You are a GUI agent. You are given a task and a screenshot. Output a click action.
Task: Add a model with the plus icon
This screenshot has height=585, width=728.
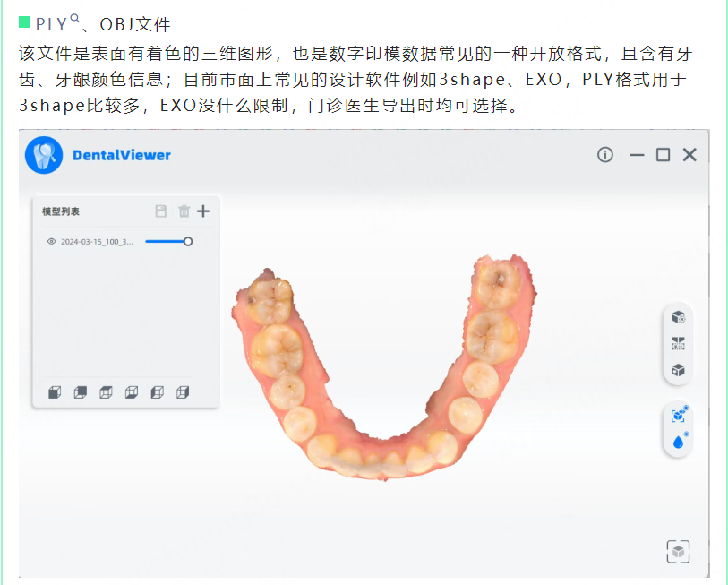[203, 211]
